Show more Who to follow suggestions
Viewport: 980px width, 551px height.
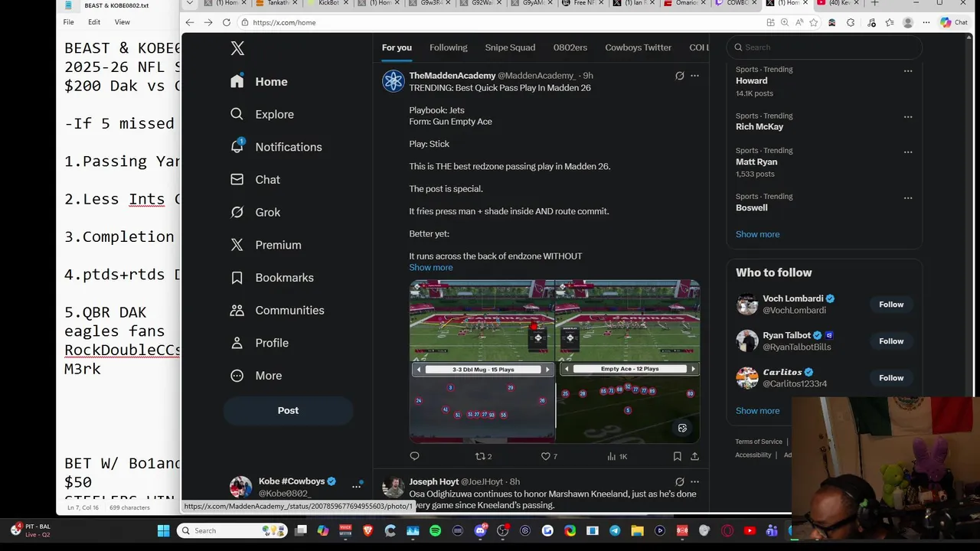(757, 411)
